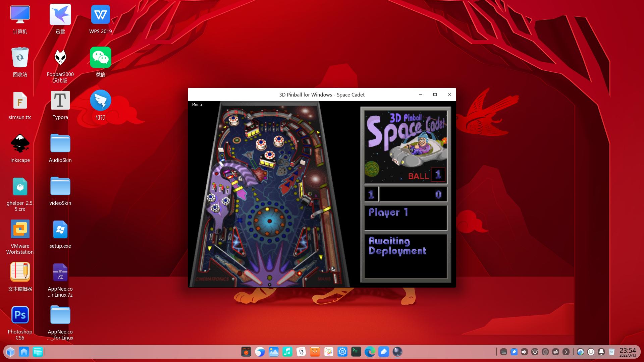Screen dimensions: 644x362
Task: Open the WeChat desktop icon
Action: (100, 62)
